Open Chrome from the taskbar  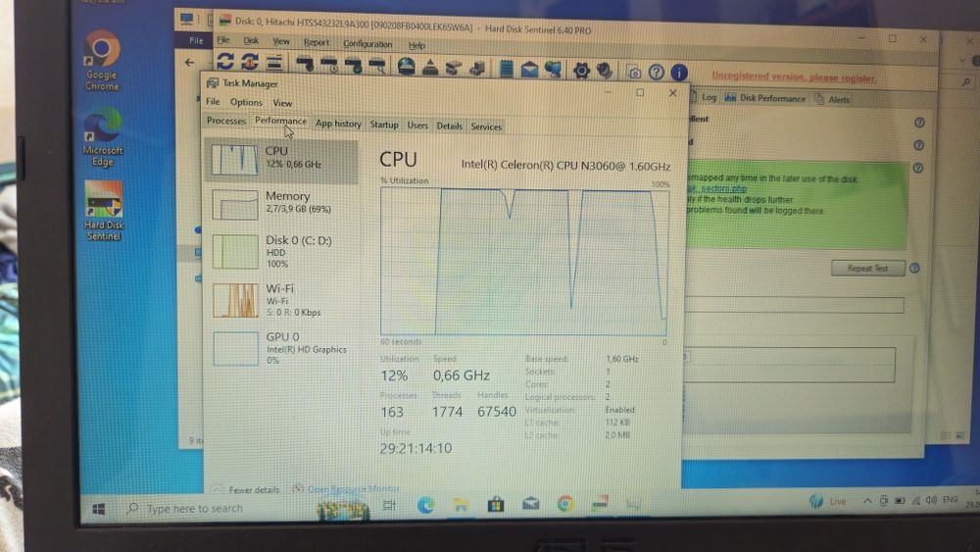pyautogui.click(x=565, y=503)
